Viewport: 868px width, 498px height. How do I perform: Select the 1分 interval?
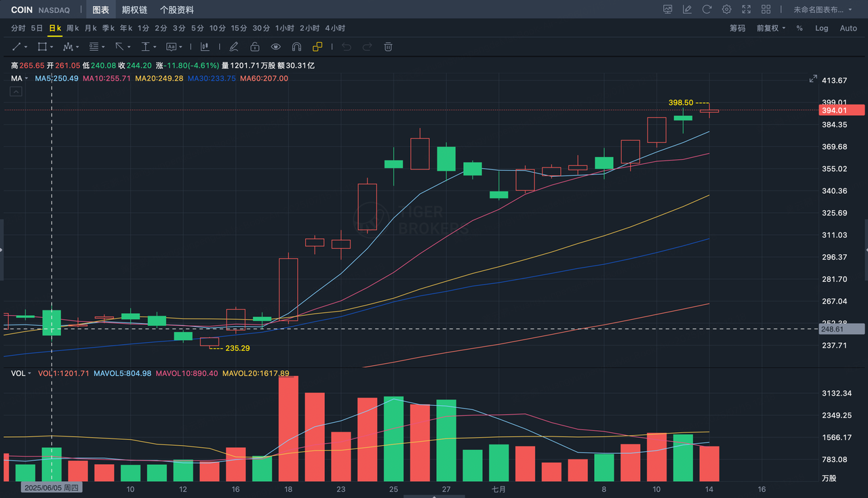[143, 28]
